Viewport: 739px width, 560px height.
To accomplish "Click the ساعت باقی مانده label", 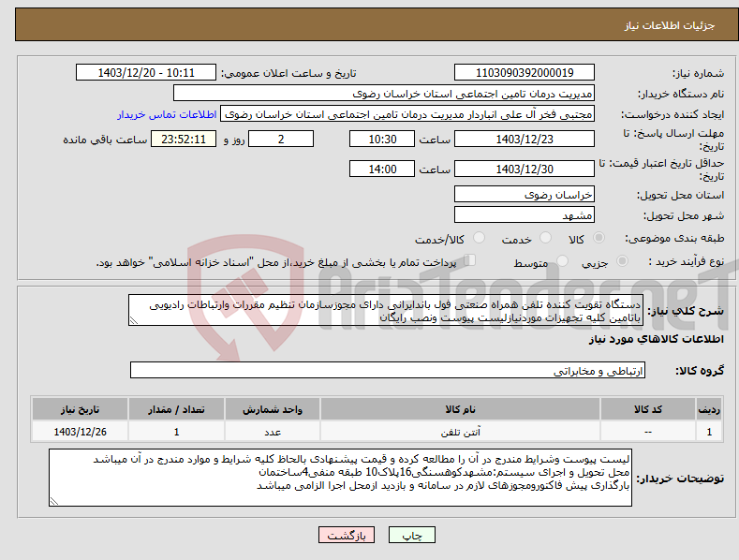I will pyautogui.click(x=105, y=140).
